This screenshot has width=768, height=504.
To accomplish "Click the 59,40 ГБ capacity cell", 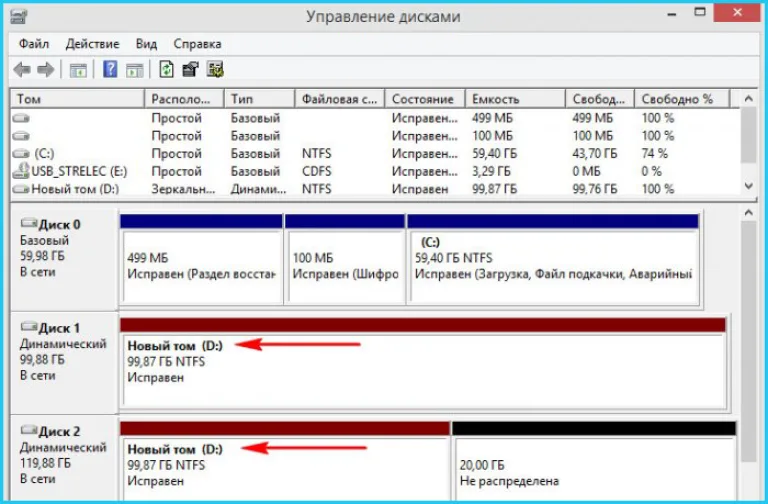I will (495, 154).
